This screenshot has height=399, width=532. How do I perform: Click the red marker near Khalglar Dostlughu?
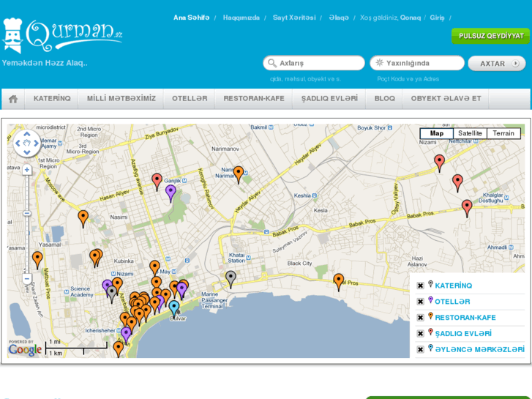pos(467,208)
